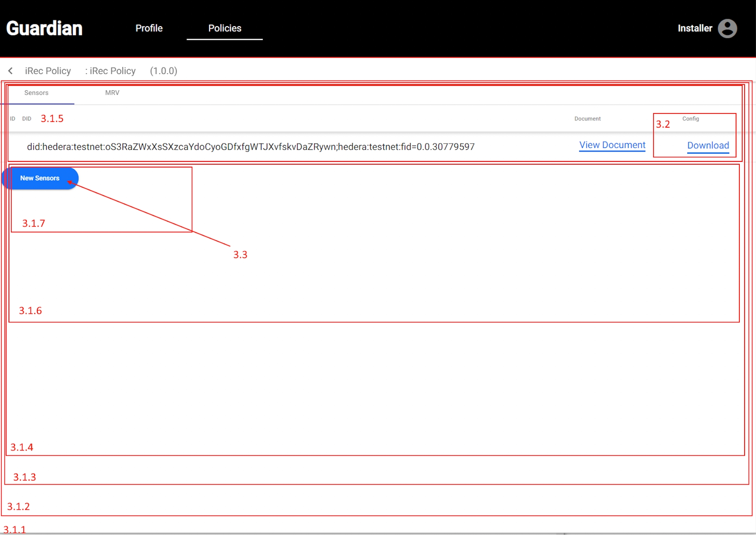The image size is (756, 535).
Task: Click the Installer user avatar icon
Action: 727,28
